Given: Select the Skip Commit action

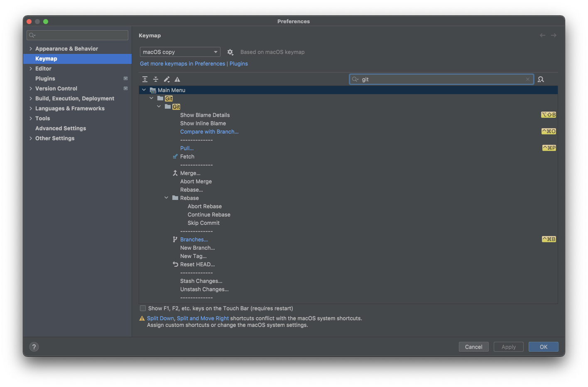Looking at the screenshot, I should coord(203,223).
